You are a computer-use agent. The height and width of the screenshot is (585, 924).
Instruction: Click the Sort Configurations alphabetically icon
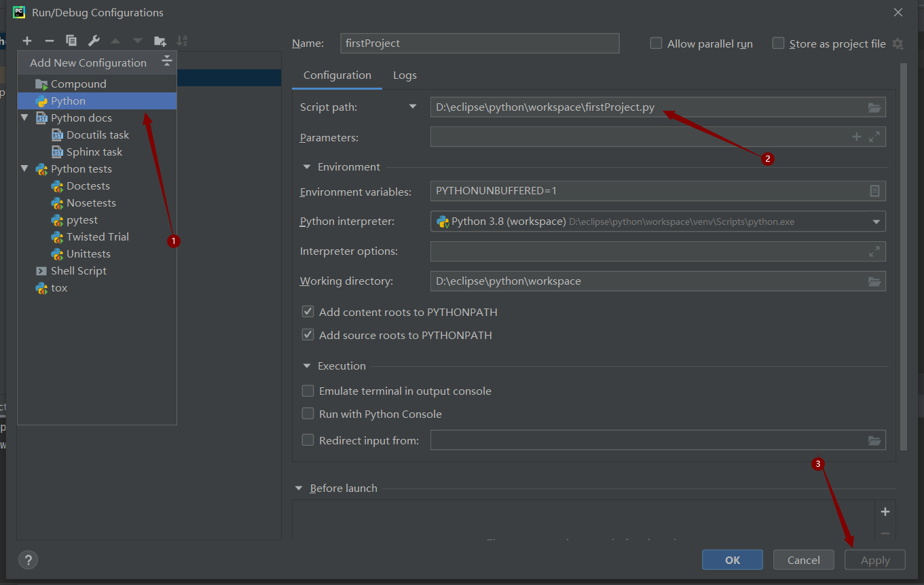click(x=182, y=41)
